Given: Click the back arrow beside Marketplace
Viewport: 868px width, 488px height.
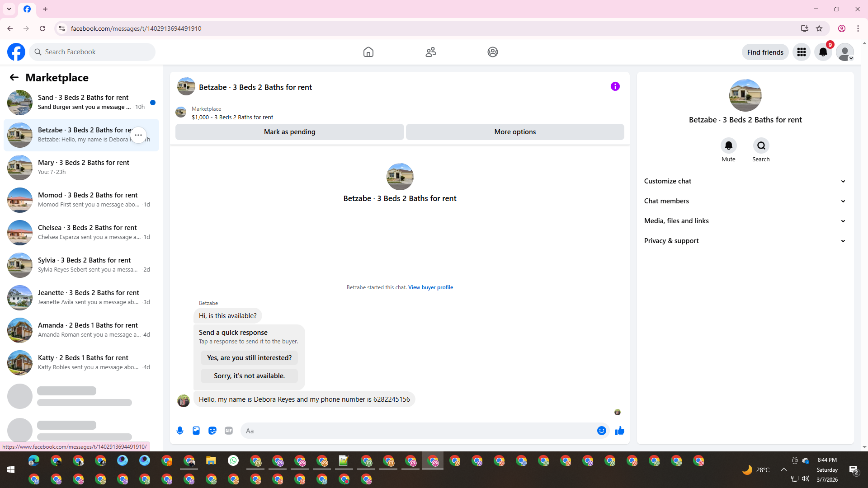Looking at the screenshot, I should [14, 78].
